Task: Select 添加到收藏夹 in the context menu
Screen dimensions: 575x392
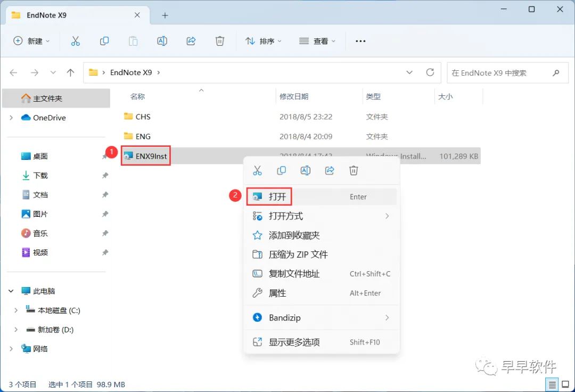Action: (x=322, y=235)
